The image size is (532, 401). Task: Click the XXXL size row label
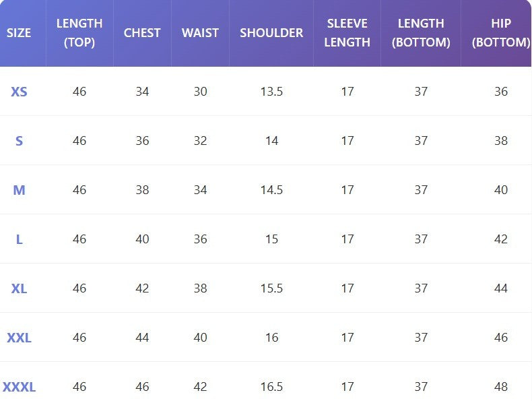click(x=19, y=387)
